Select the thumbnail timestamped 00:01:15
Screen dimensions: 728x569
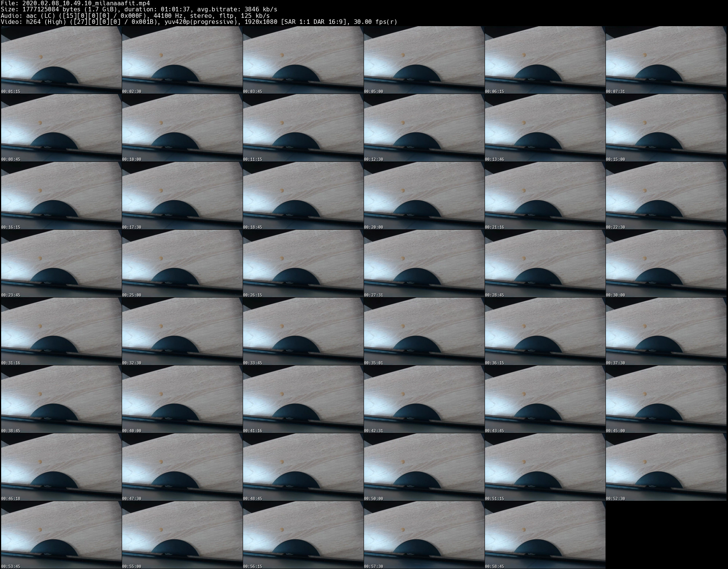(61, 60)
